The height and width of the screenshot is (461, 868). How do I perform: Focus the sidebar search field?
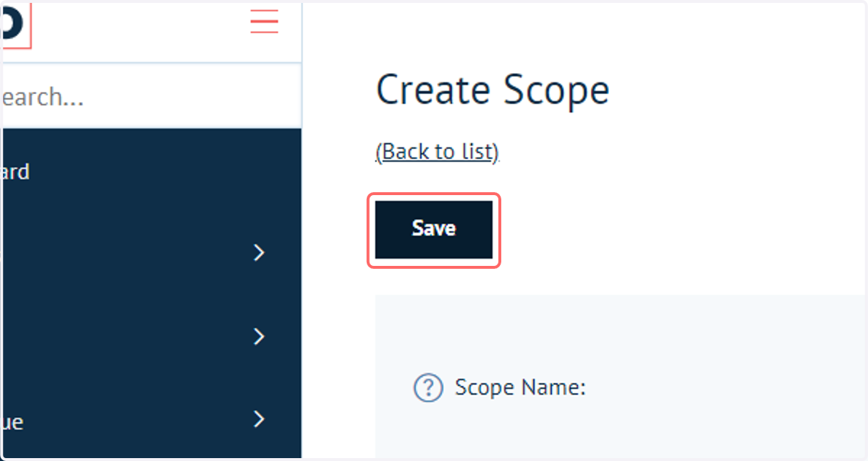point(151,96)
